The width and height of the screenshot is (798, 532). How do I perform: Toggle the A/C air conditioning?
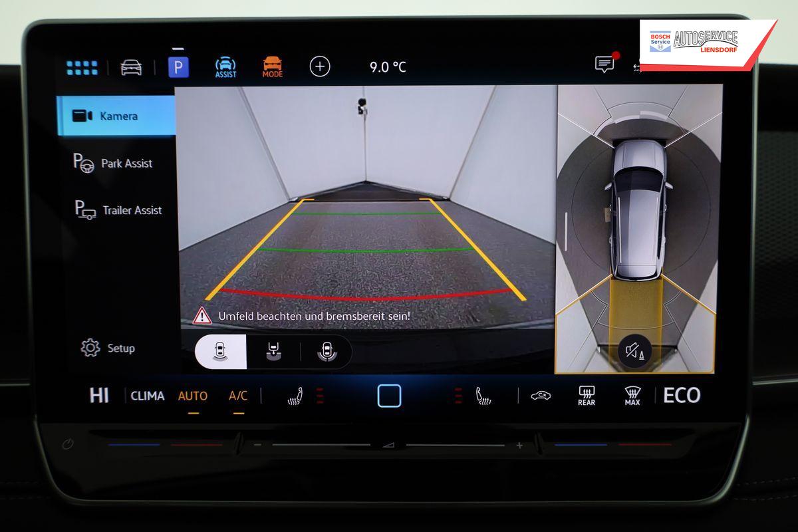(x=238, y=396)
